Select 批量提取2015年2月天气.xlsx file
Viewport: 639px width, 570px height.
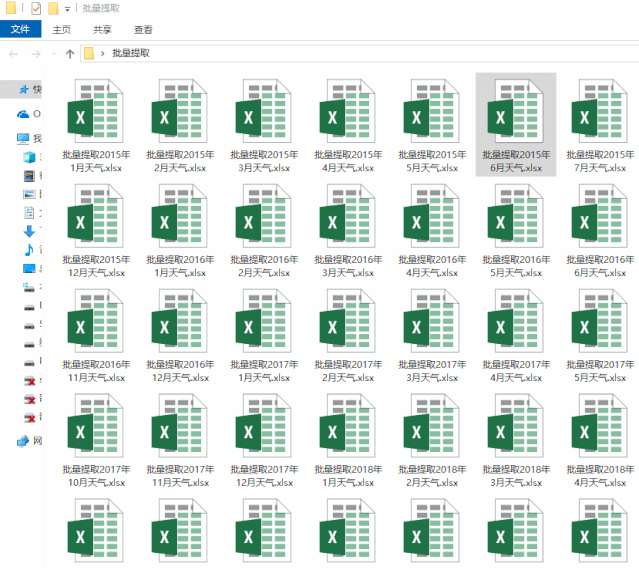pyautogui.click(x=180, y=125)
